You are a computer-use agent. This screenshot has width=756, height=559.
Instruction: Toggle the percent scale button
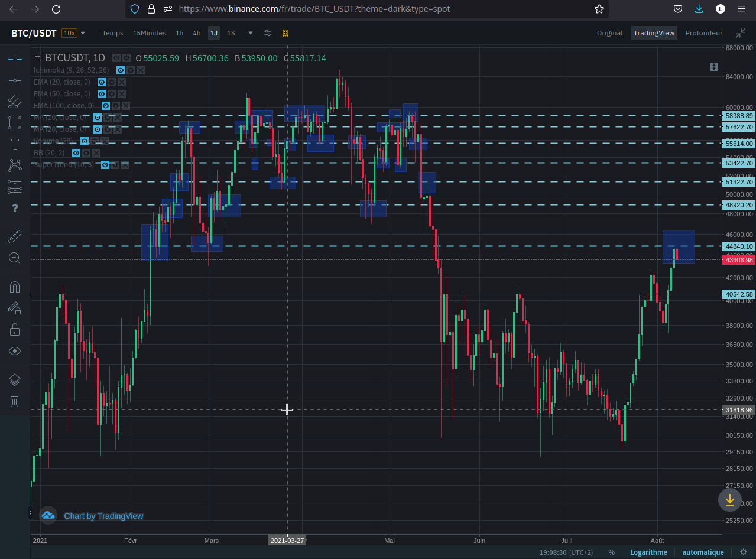pyautogui.click(x=611, y=552)
